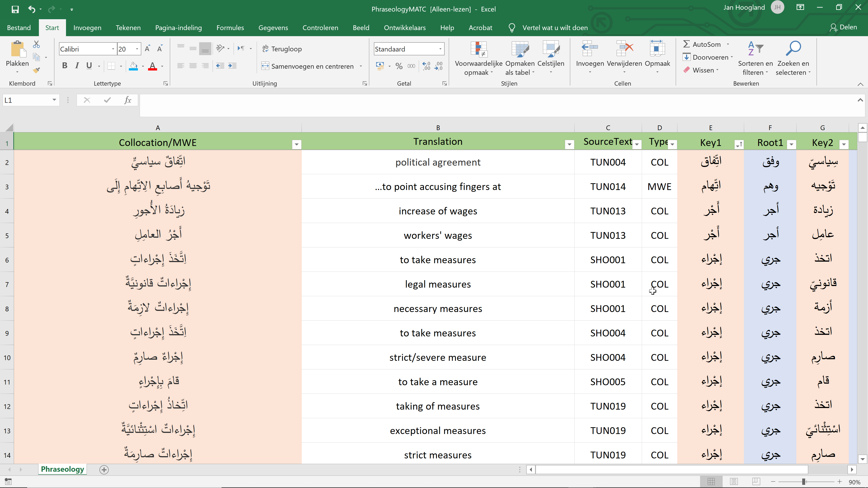This screenshot has height=488, width=868.
Task: Expand the Calibri font name dropdown
Action: point(113,49)
